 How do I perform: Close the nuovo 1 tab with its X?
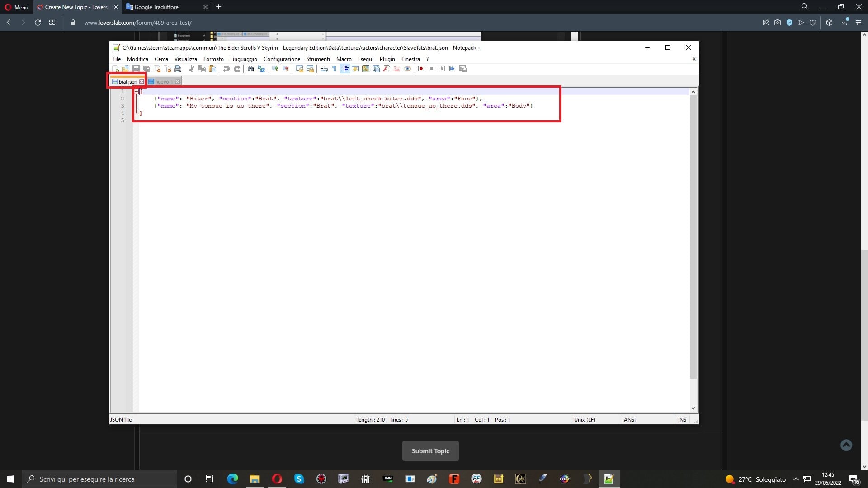tap(178, 82)
